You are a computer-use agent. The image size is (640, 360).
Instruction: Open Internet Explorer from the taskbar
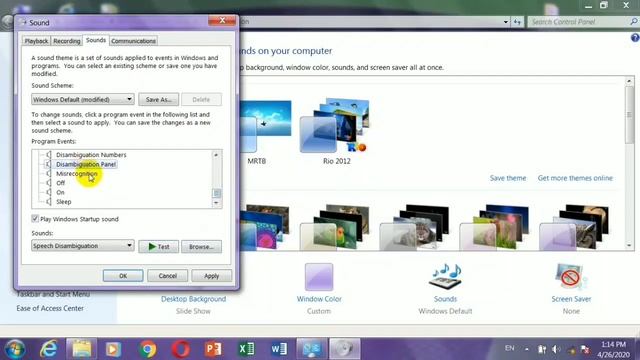coord(49,349)
